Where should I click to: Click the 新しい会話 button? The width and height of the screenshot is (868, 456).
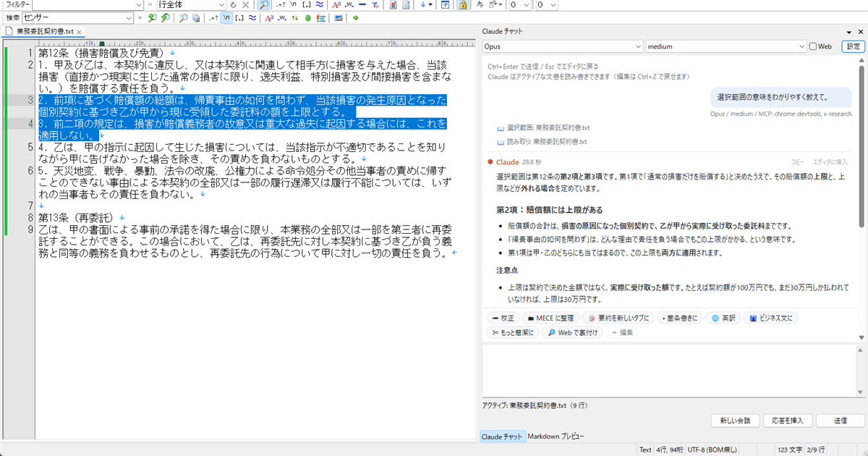click(735, 421)
